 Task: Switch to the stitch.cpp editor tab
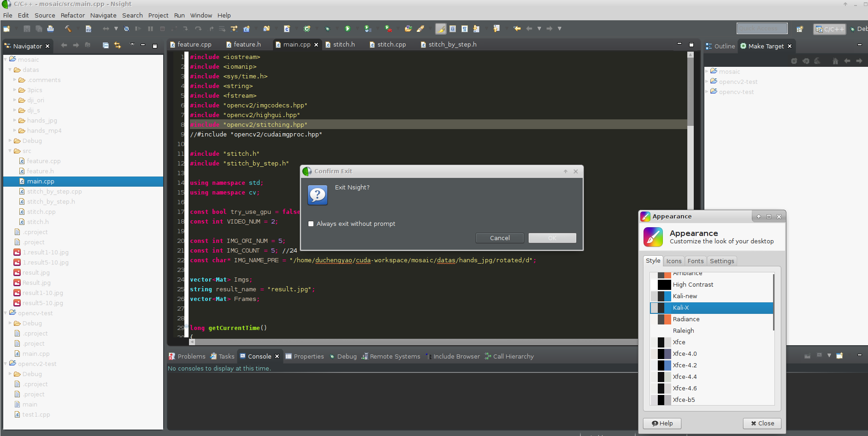pyautogui.click(x=391, y=45)
